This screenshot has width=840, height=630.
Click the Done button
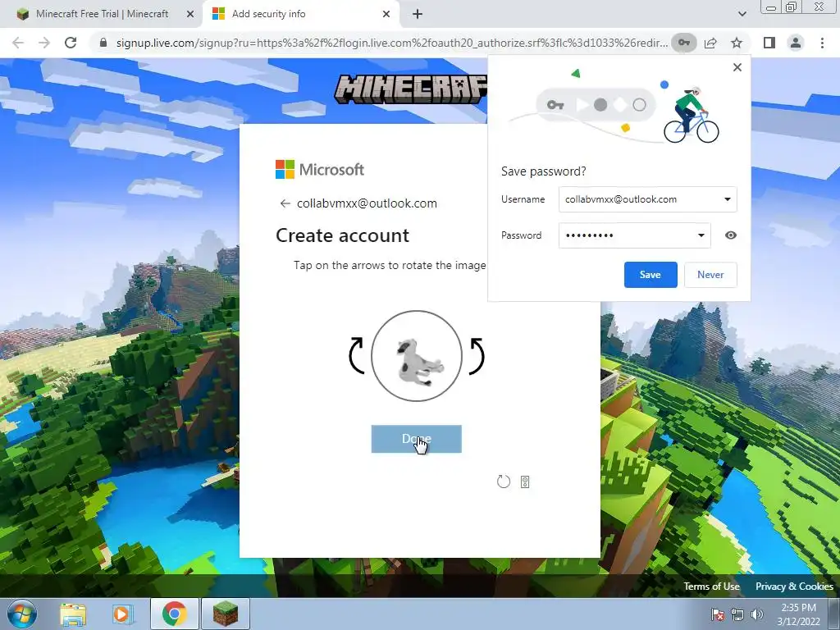click(416, 439)
